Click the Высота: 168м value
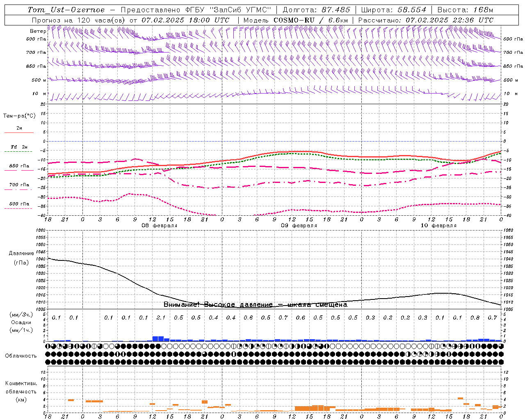The width and height of the screenshot is (525, 420). pyautogui.click(x=465, y=10)
